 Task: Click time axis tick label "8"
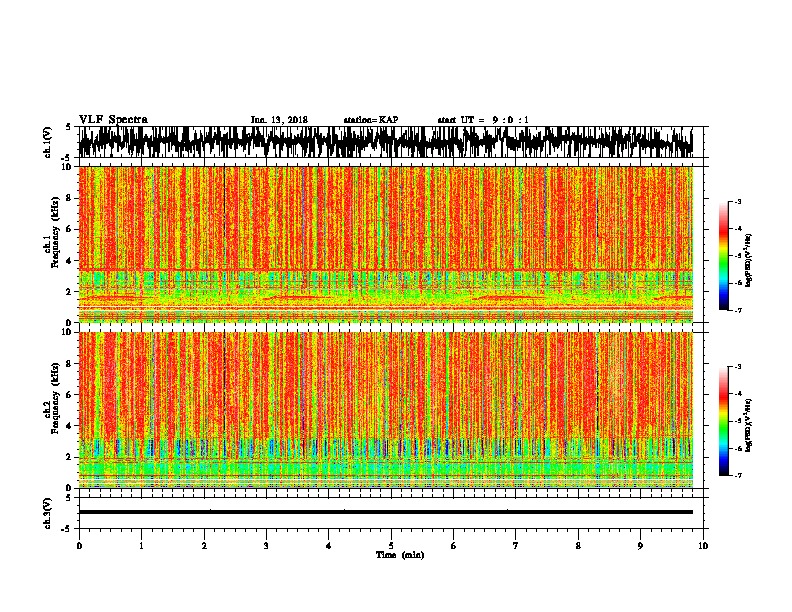pos(578,546)
